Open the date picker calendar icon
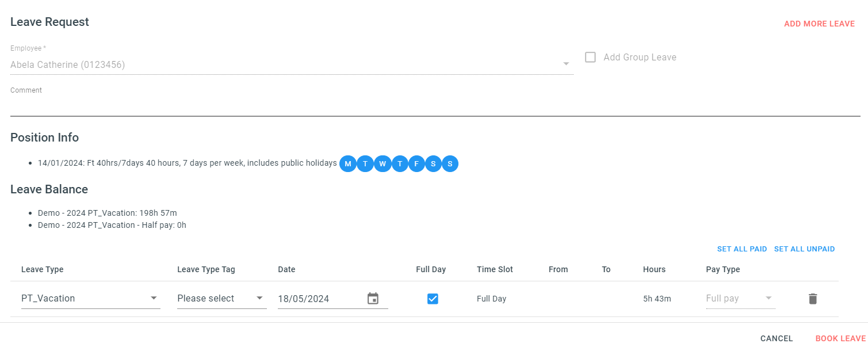The height and width of the screenshot is (351, 868). (373, 298)
